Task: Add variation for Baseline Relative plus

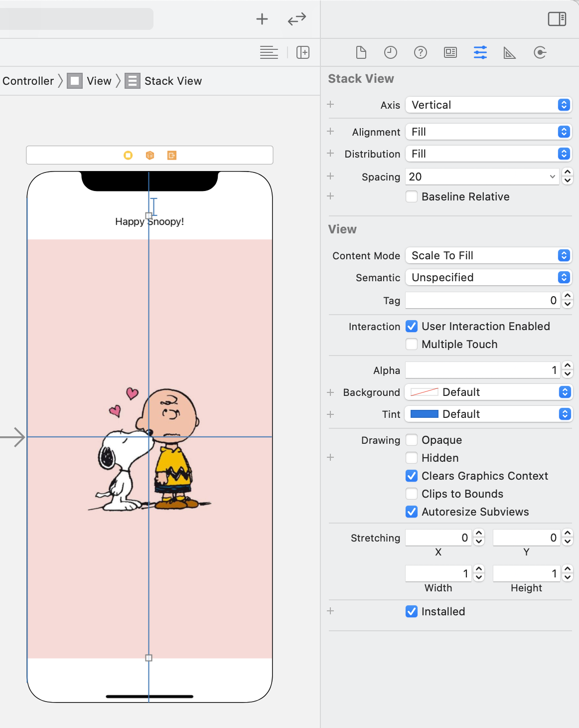Action: tap(330, 196)
